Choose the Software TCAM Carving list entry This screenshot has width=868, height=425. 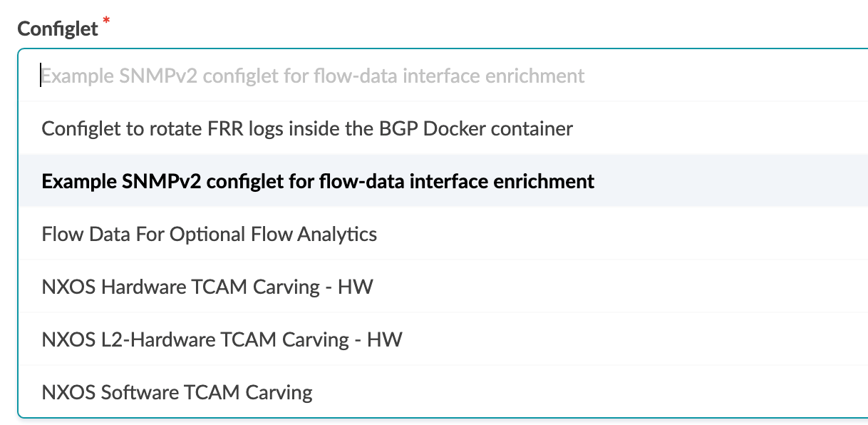tap(177, 392)
